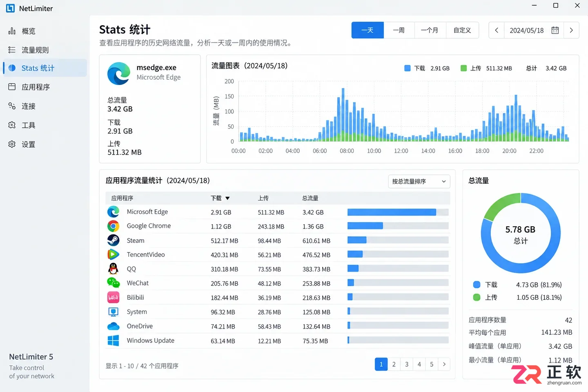Go to page 3 of applications
Image resolution: width=588 pixels, height=392 pixels.
[407, 364]
